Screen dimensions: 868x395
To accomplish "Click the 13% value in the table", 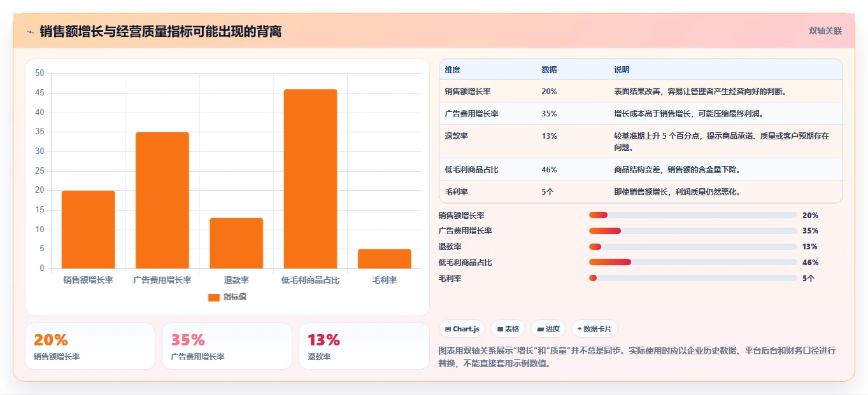I will click(x=549, y=136).
